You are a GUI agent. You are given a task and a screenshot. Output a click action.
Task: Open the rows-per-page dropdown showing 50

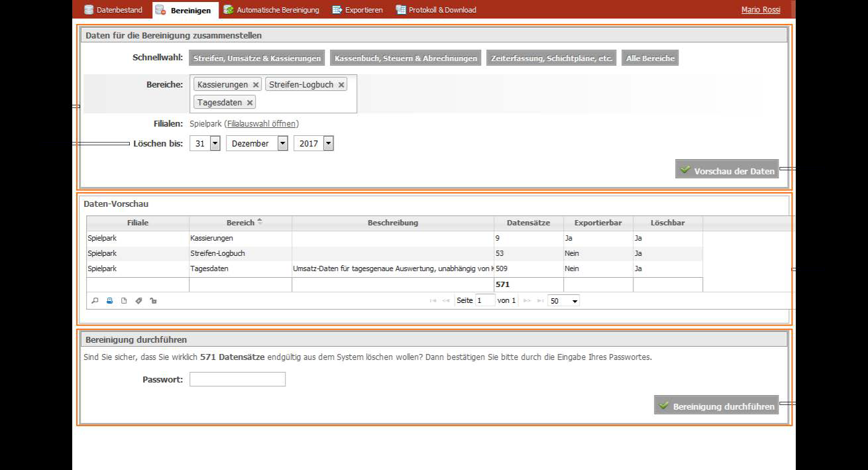563,300
